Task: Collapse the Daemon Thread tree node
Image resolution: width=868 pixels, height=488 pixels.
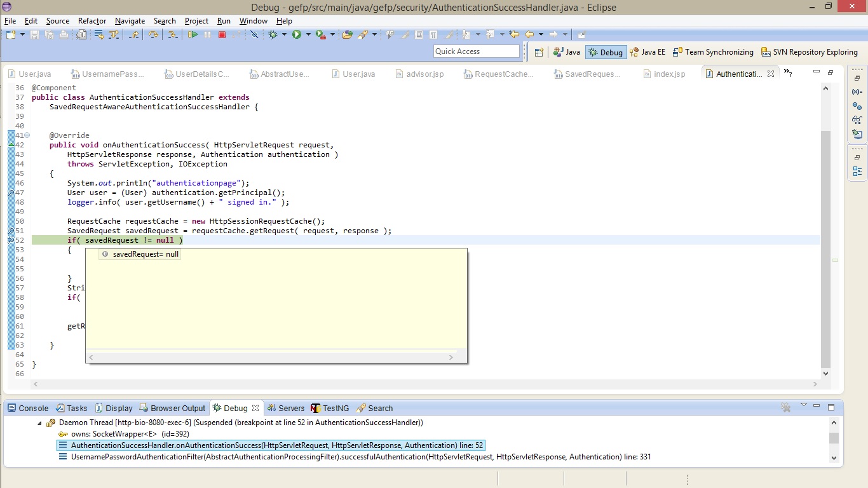Action: (x=40, y=423)
